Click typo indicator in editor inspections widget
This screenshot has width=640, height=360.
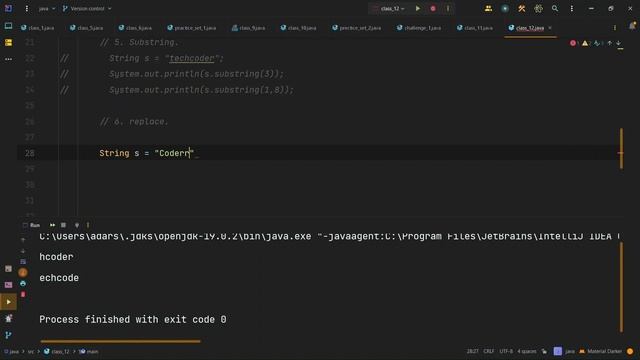[x=598, y=43]
